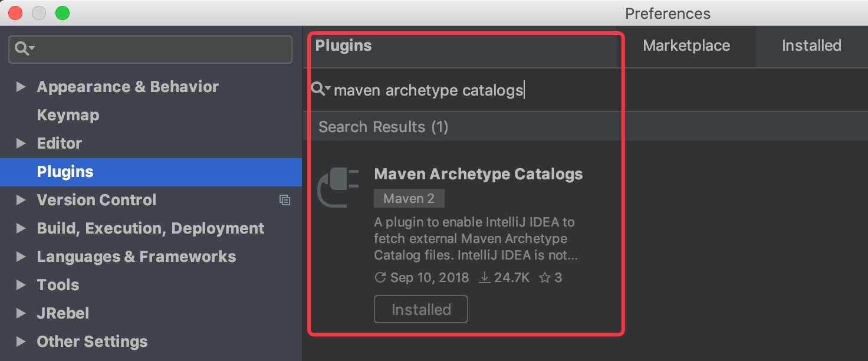Expand the Languages & Frameworks section

tap(21, 257)
